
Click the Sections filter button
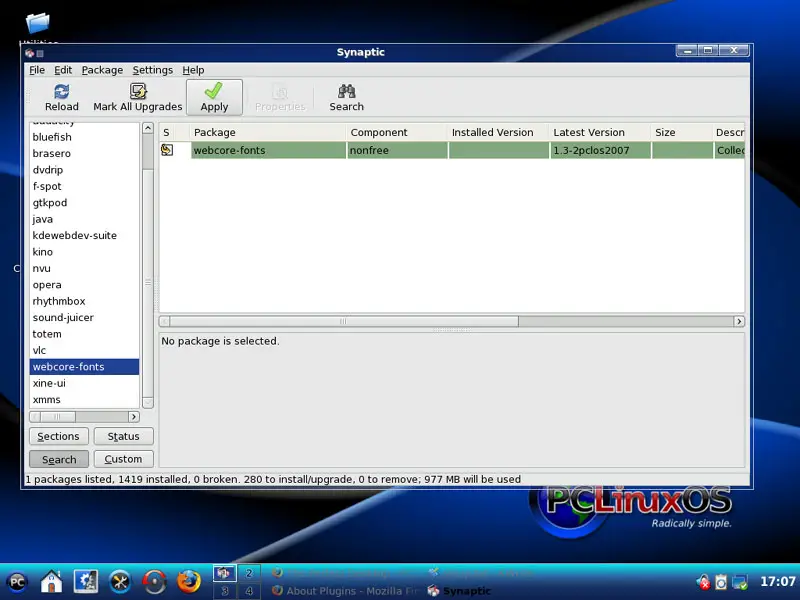click(x=58, y=436)
